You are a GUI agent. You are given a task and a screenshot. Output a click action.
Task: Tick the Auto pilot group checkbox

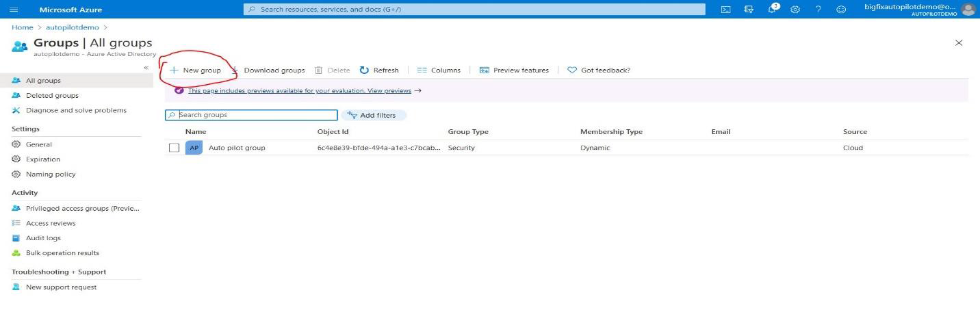coord(174,148)
